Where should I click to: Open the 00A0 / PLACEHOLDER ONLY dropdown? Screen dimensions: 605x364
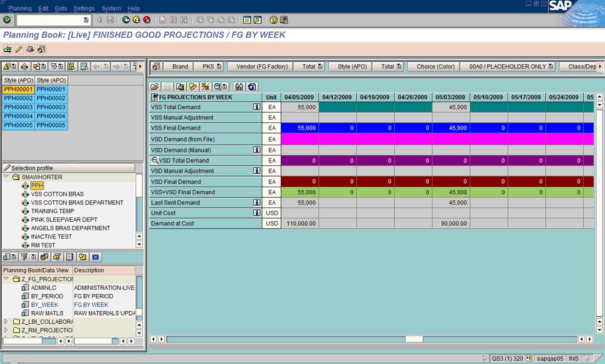(x=551, y=66)
